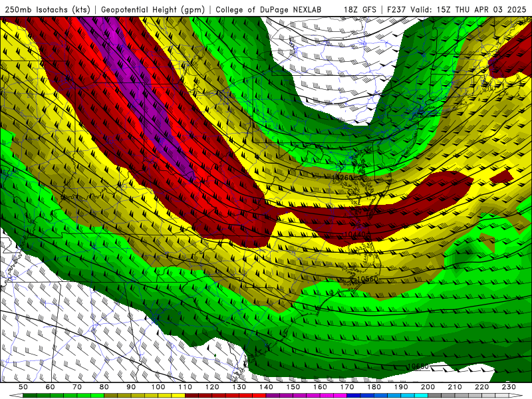This screenshot has width=532, height=399.
Task: Click the 190 value on the color scale
Action: [x=401, y=387]
